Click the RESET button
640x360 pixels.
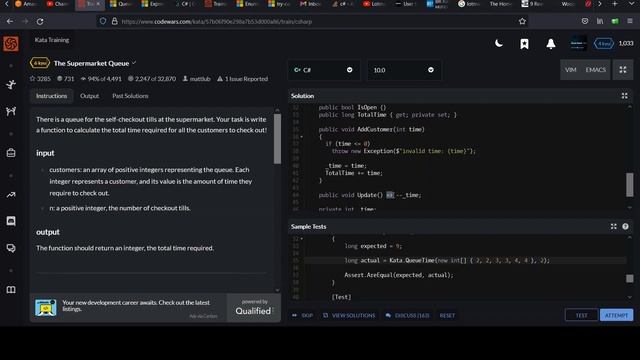[447, 315]
